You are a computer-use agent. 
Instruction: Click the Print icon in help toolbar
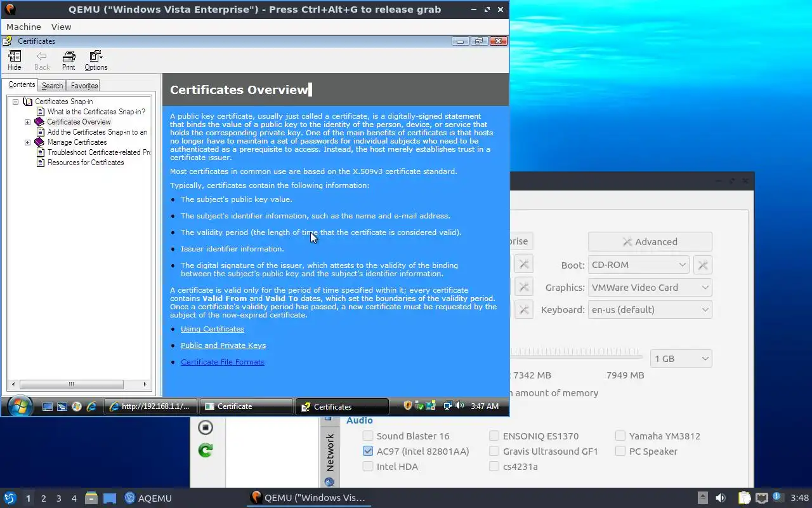click(x=69, y=60)
